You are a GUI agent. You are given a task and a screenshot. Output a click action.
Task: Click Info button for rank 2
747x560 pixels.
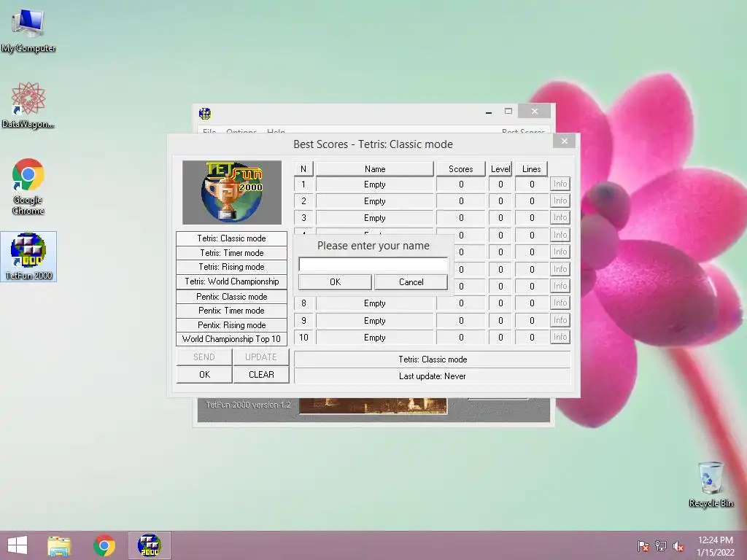click(x=560, y=201)
